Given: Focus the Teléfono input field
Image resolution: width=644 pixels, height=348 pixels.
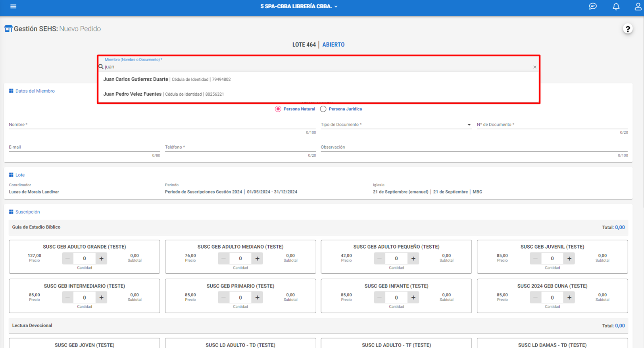Looking at the screenshot, I should pos(240,147).
